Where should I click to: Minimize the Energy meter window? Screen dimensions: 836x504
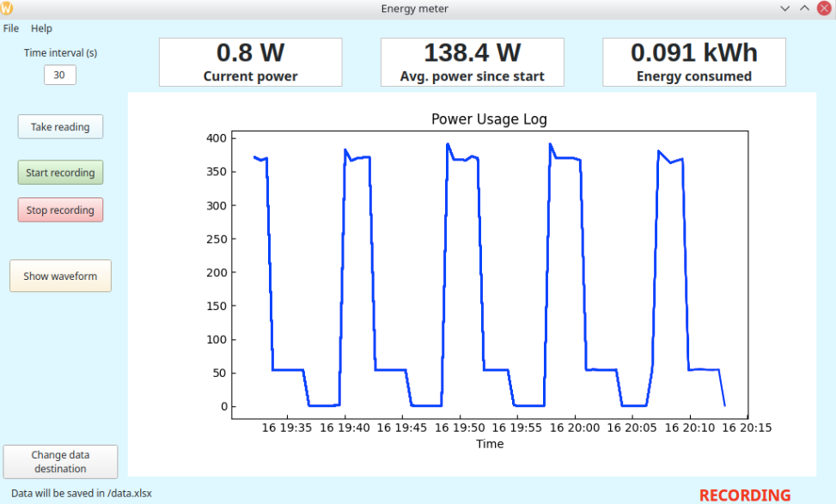tap(784, 9)
